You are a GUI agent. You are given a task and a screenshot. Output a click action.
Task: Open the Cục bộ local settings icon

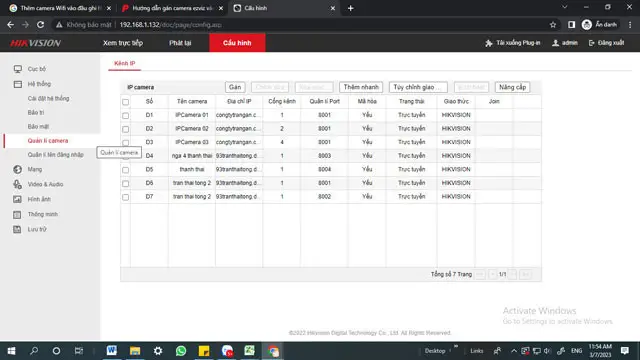click(18, 69)
